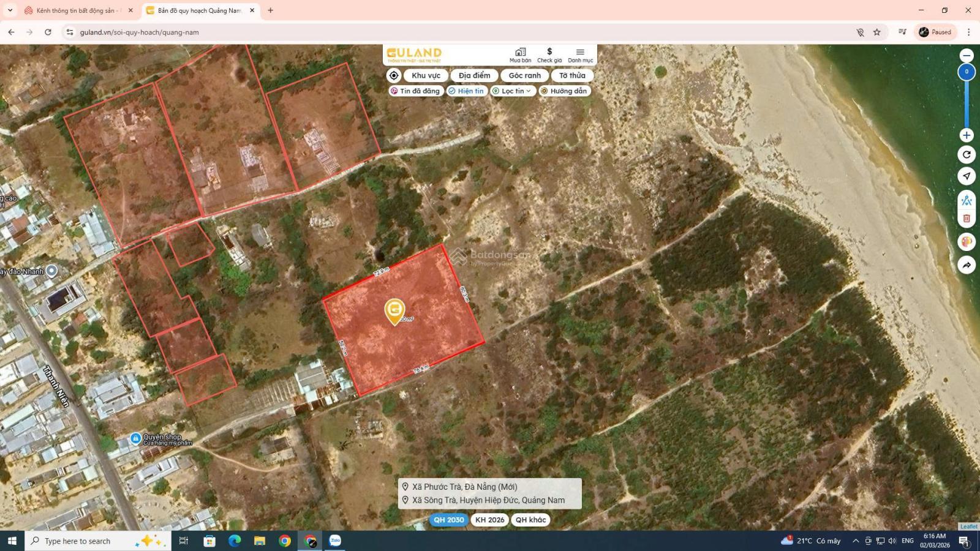Switch to QH 2030 planning layer
The height and width of the screenshot is (551, 980).
pos(448,520)
